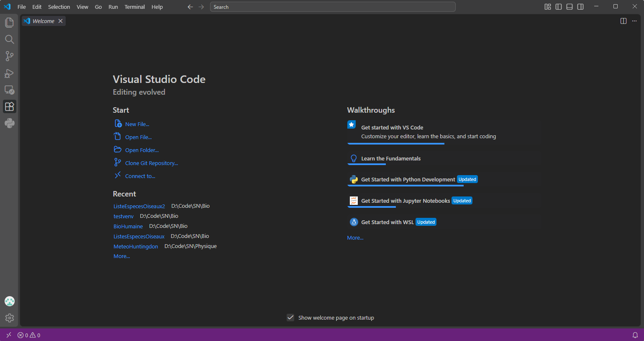Toggle the Primary Side Bar icon
This screenshot has height=341, width=644.
coord(559,7)
